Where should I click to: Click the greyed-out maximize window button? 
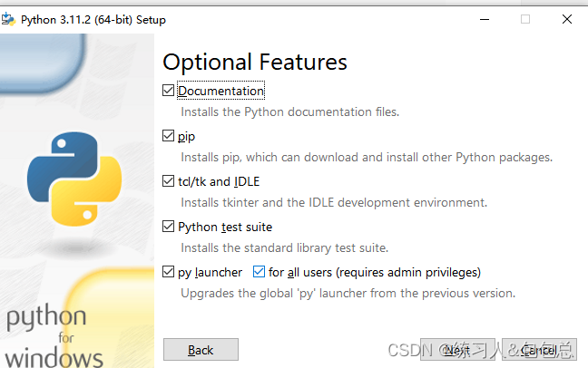[x=524, y=19]
